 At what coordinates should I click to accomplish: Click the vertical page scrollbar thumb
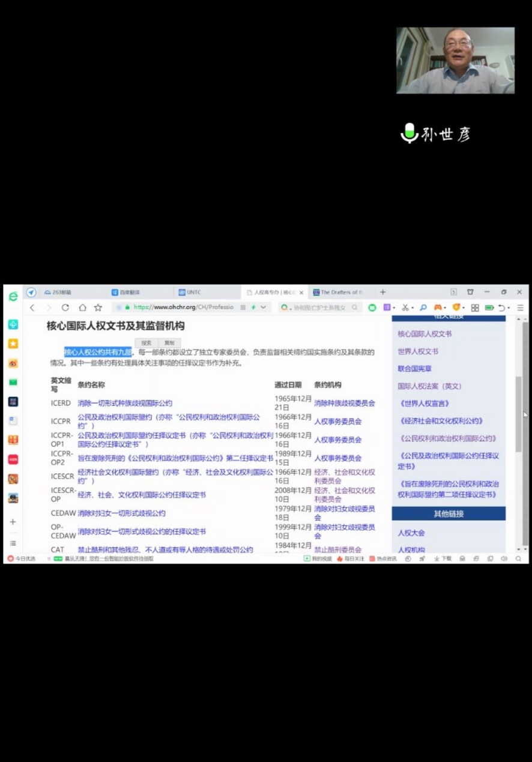(519, 414)
